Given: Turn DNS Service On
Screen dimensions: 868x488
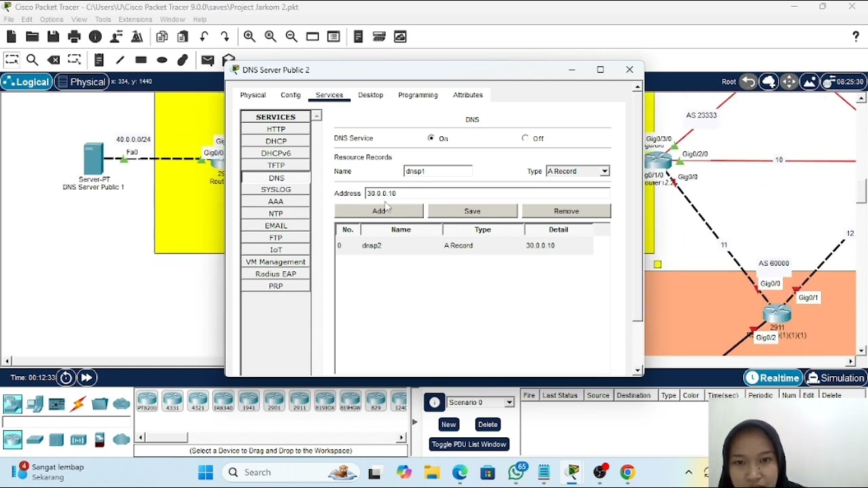Looking at the screenshot, I should pos(431,138).
